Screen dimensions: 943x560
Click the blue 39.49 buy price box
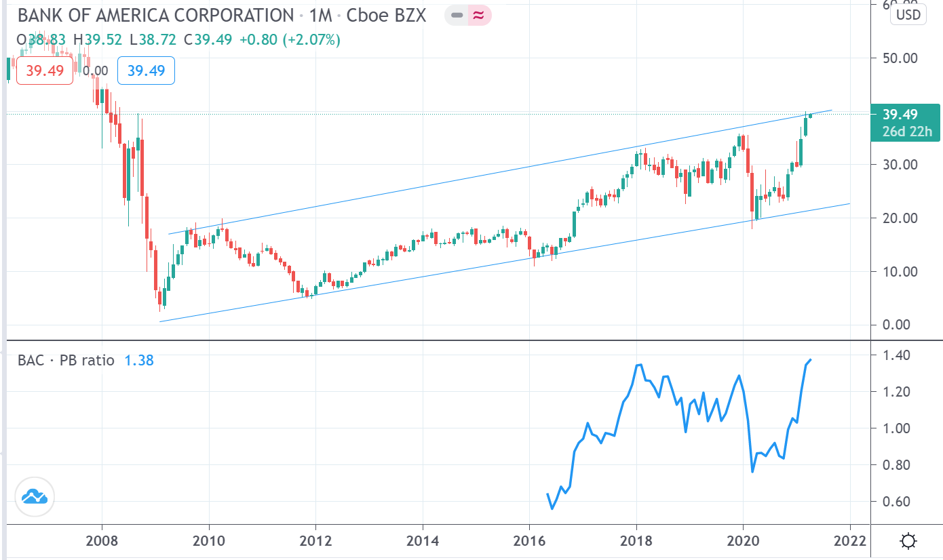[x=146, y=71]
